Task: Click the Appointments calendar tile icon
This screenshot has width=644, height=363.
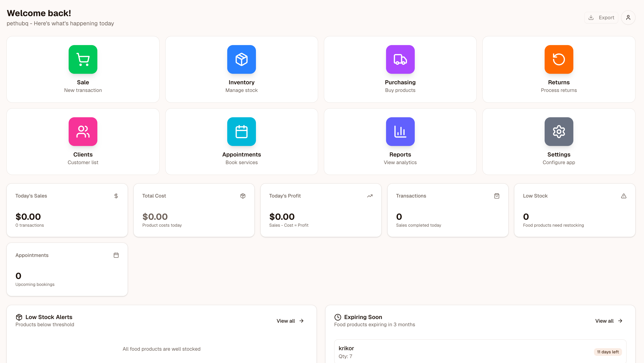Action: tap(241, 131)
